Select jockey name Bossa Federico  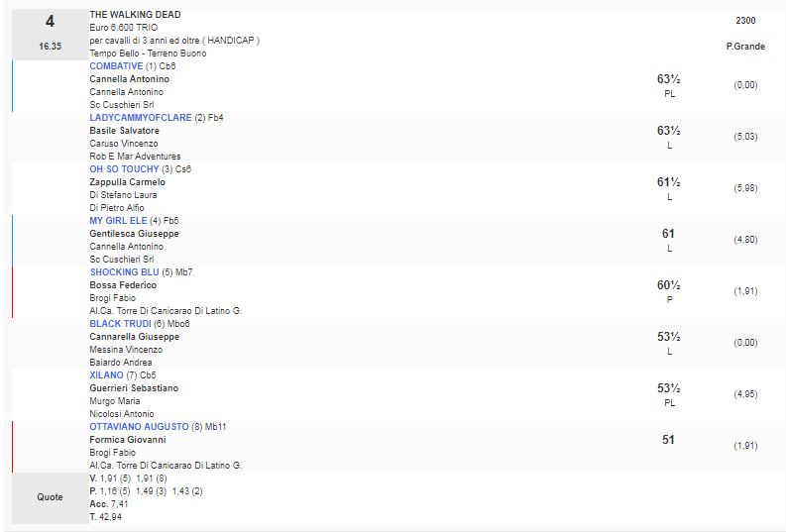123,285
